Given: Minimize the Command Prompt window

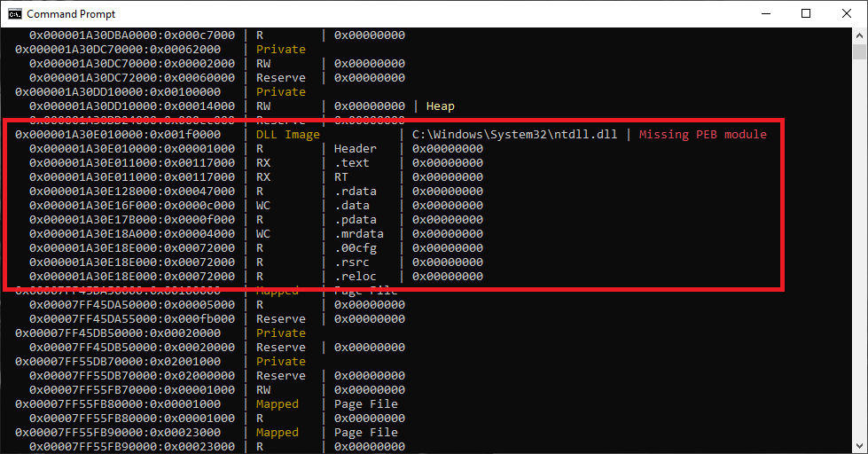Looking at the screenshot, I should click(765, 14).
